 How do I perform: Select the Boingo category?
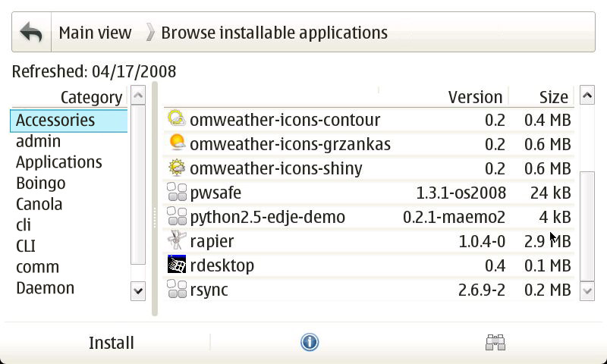click(41, 183)
